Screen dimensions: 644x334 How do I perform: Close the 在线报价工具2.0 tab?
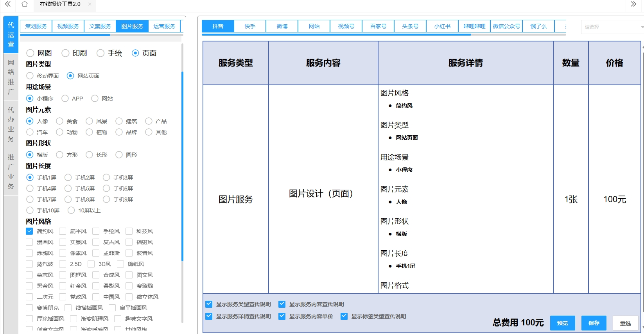point(90,4)
